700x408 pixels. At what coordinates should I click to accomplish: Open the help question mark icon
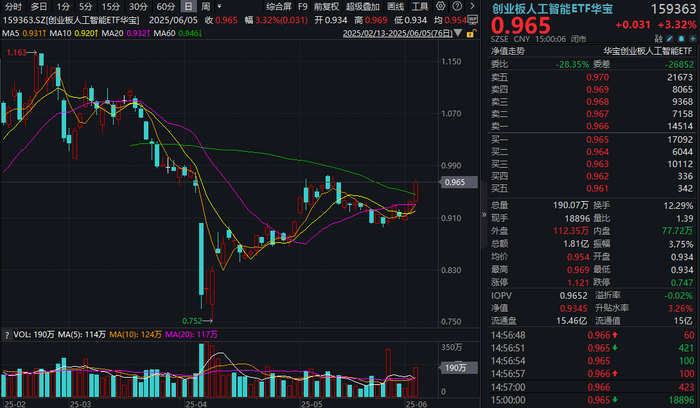457,6
